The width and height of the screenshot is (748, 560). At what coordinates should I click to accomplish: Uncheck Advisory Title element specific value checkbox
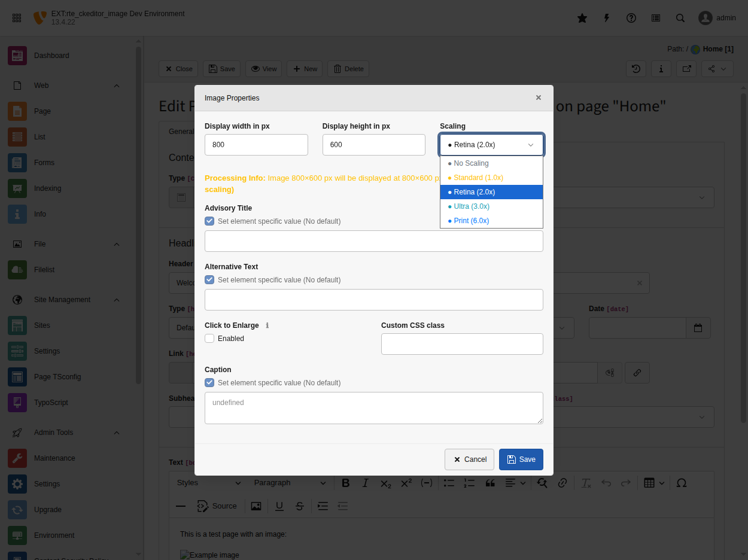point(209,221)
